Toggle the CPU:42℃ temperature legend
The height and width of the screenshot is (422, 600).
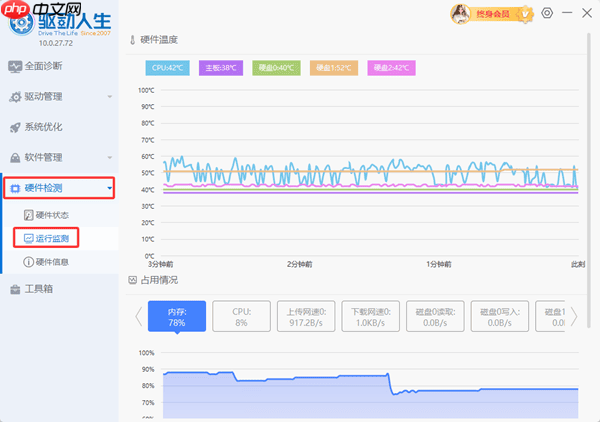pos(168,68)
